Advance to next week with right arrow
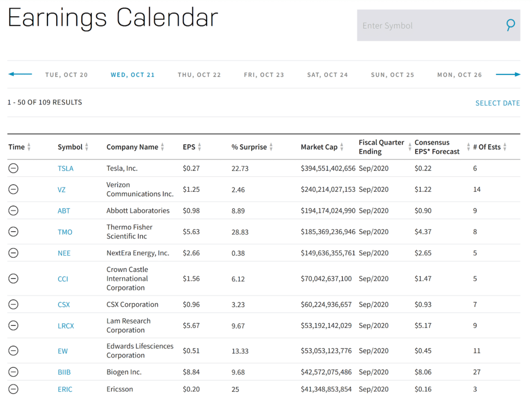This screenshot has width=532, height=397. click(x=508, y=74)
